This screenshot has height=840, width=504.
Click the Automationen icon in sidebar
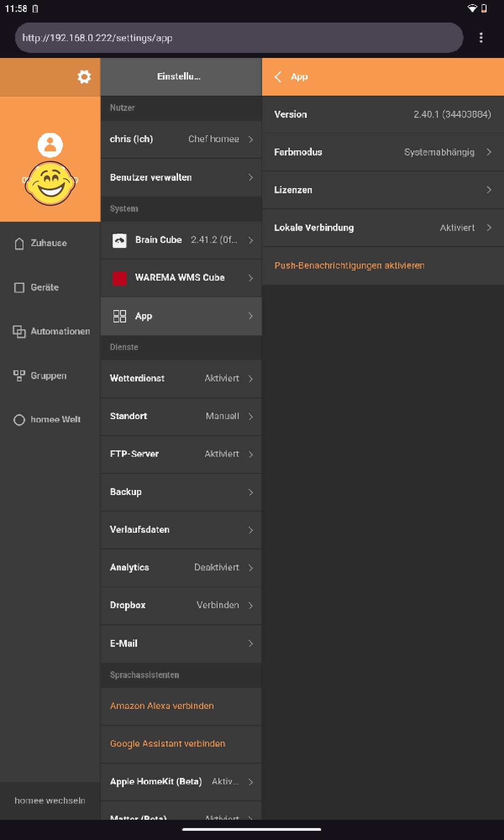(x=19, y=331)
